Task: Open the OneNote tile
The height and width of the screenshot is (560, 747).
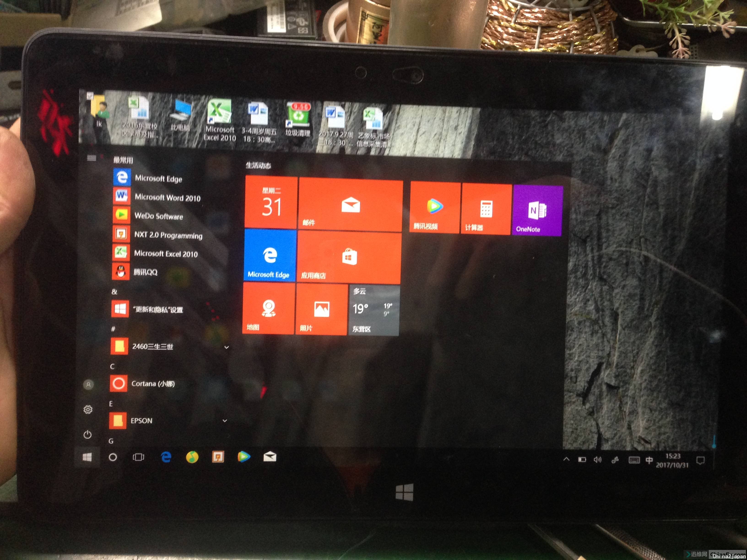Action: [538, 211]
